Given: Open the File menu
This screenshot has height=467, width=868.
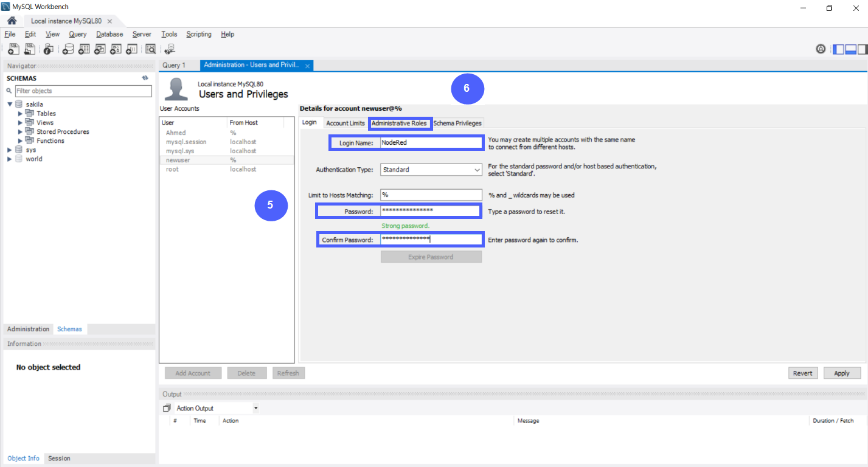Looking at the screenshot, I should [x=10, y=34].
